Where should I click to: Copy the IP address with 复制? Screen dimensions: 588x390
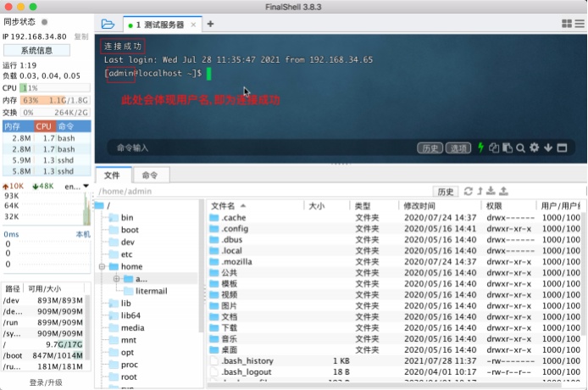click(81, 36)
